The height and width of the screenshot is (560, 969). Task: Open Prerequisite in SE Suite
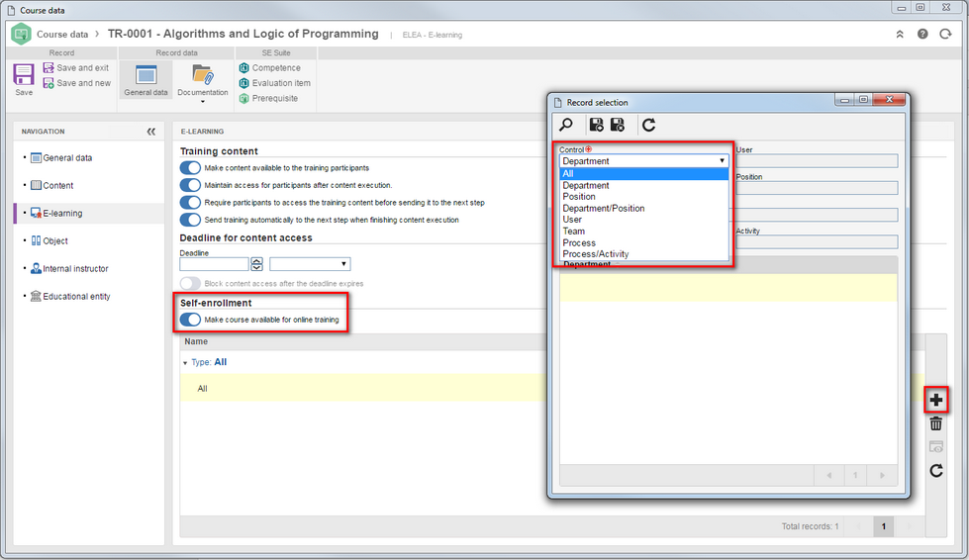(268, 98)
